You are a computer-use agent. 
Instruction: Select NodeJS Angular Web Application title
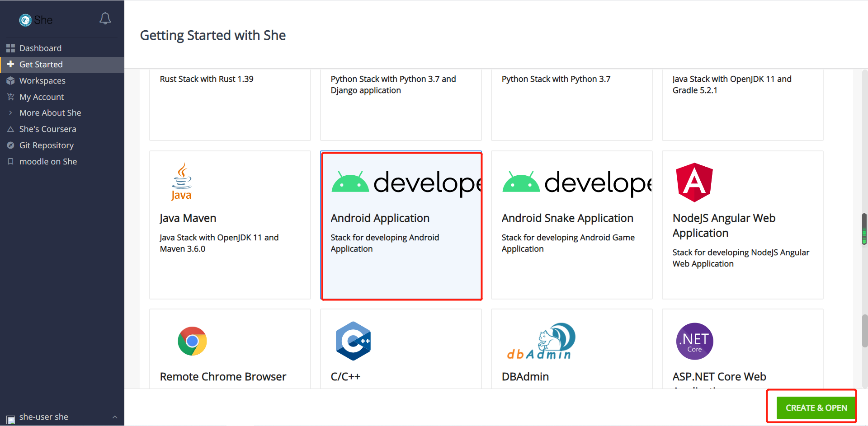[724, 225]
